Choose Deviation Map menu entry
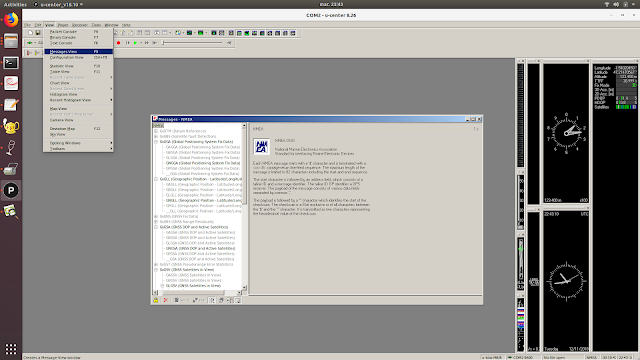 coord(78,129)
